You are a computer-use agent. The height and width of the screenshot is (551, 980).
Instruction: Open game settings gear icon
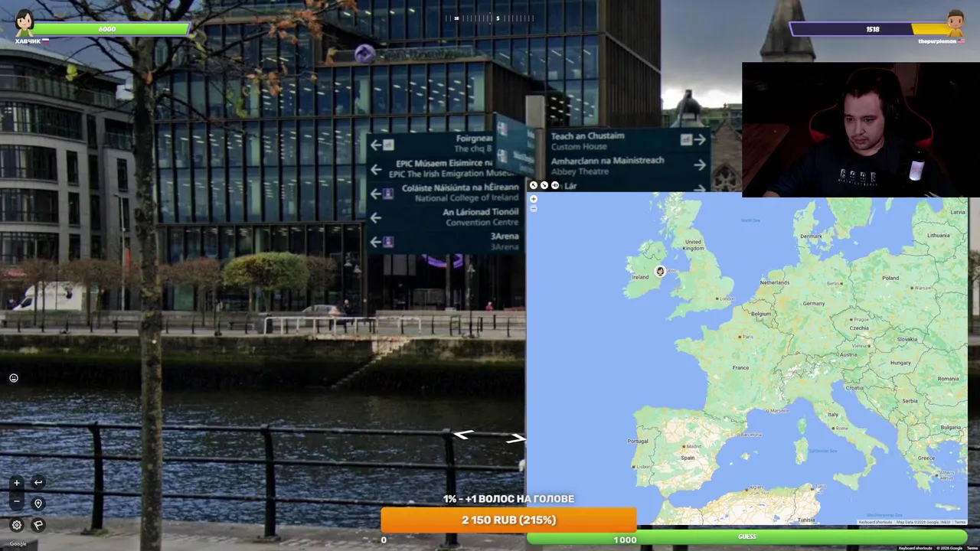click(x=17, y=525)
